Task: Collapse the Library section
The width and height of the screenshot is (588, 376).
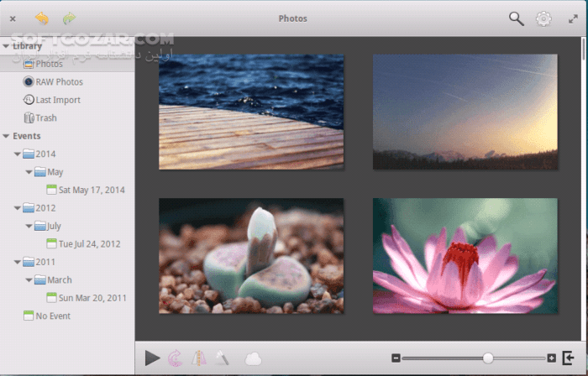Action: pyautogui.click(x=6, y=46)
